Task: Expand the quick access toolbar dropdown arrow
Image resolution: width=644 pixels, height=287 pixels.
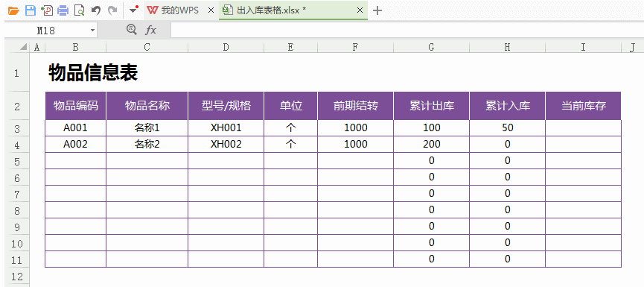Action: (133, 10)
